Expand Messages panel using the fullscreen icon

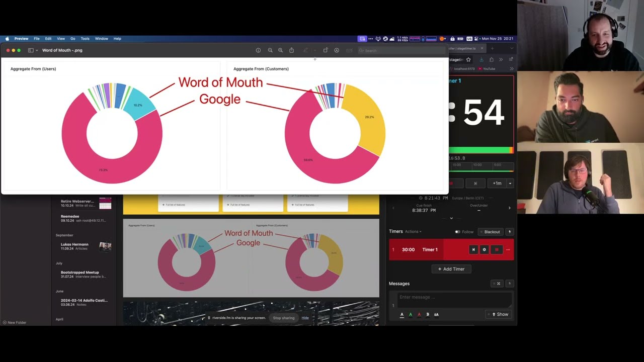[x=498, y=284]
